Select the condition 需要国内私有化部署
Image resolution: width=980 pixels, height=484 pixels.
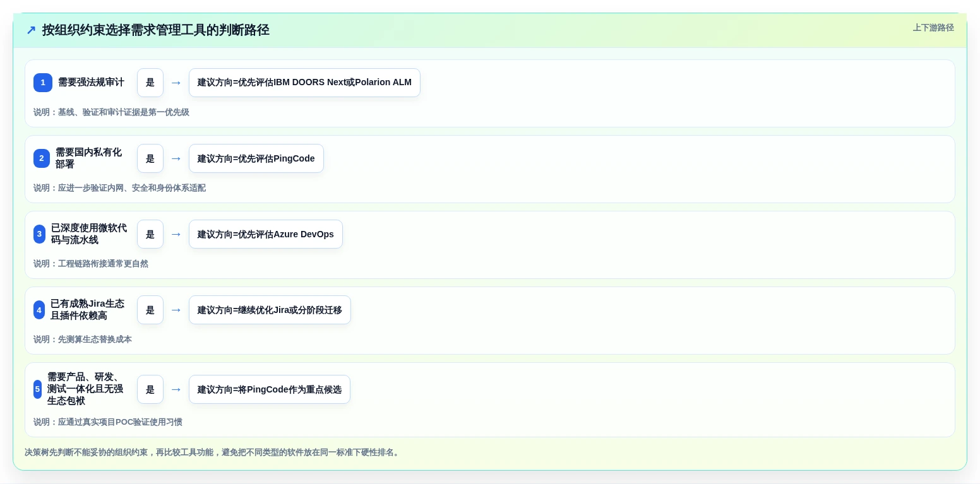(88, 158)
